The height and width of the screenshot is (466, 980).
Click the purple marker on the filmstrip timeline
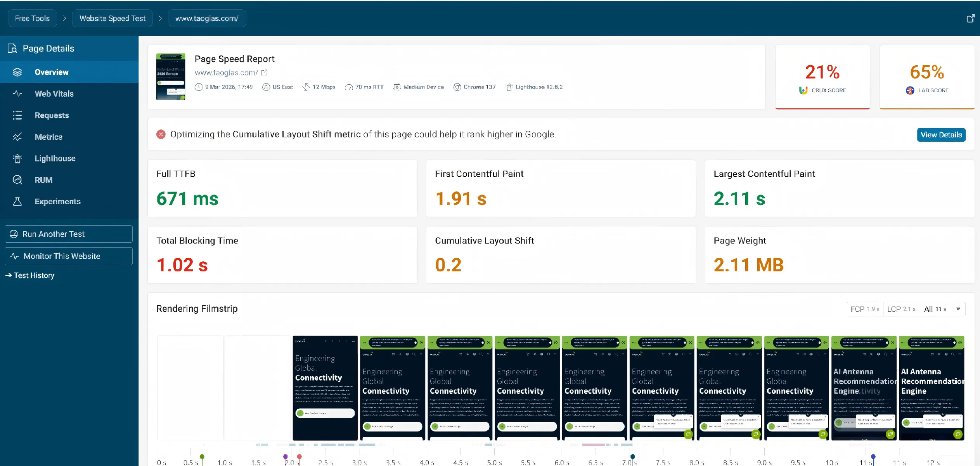[x=286, y=457]
